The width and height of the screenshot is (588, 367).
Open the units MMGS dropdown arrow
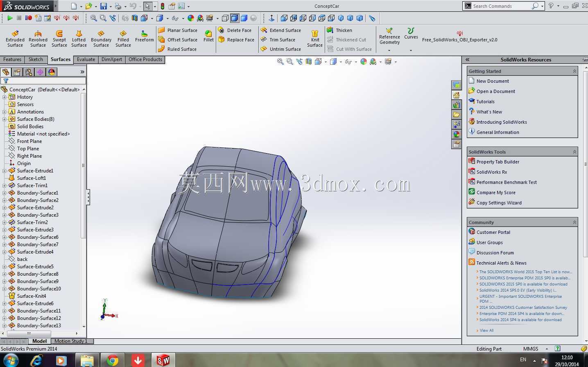[547, 349]
